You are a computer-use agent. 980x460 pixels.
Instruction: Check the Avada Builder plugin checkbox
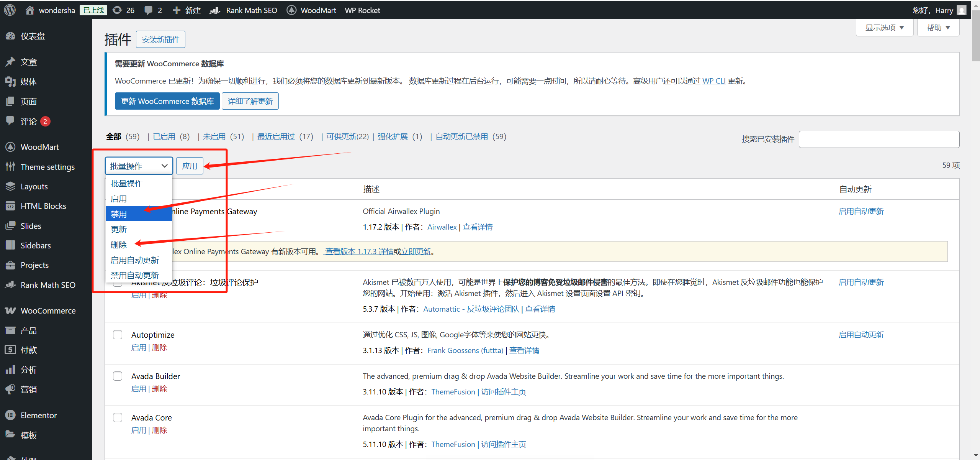click(x=118, y=376)
